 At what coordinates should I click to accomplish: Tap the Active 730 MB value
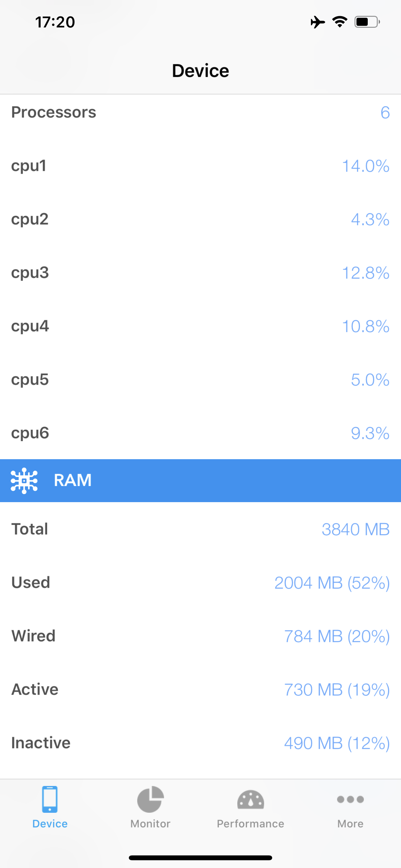point(337,689)
